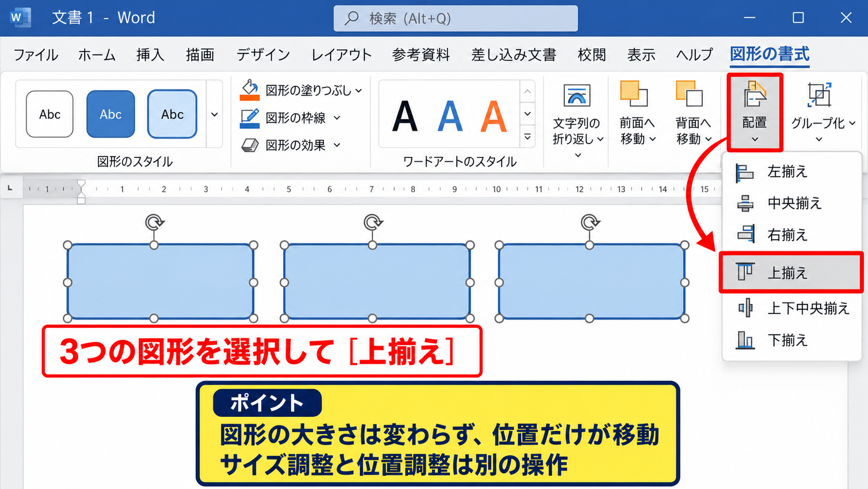Apply the orange A WordArt style
868x489 pixels.
[494, 117]
